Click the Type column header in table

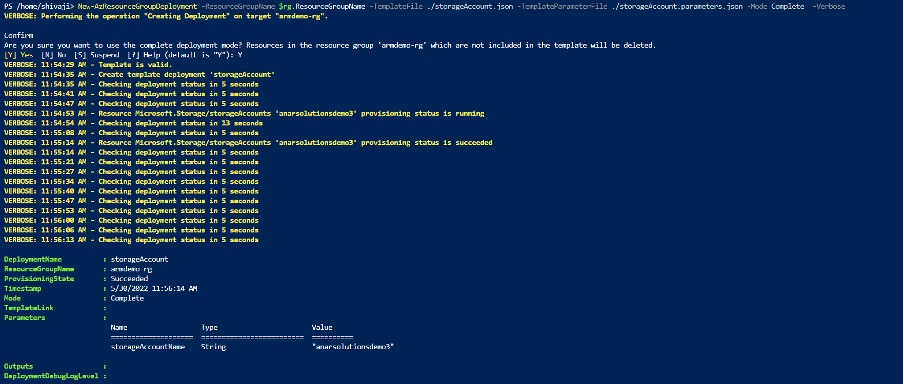[x=209, y=327]
